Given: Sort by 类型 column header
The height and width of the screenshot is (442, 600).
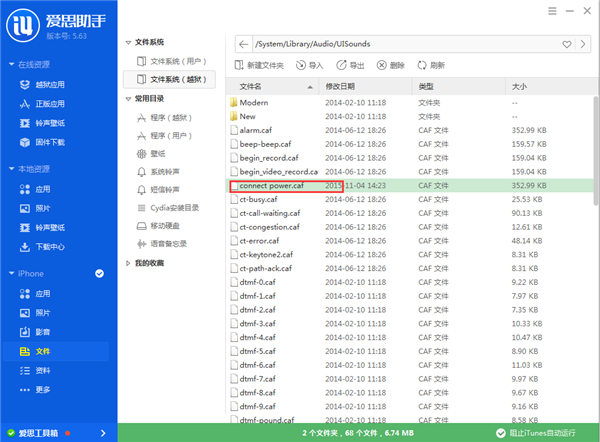Looking at the screenshot, I should pos(459,86).
